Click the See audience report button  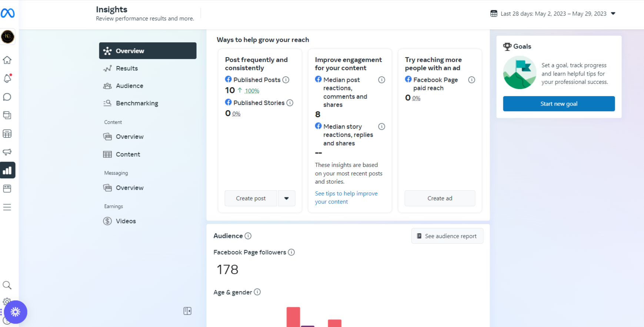tap(447, 236)
